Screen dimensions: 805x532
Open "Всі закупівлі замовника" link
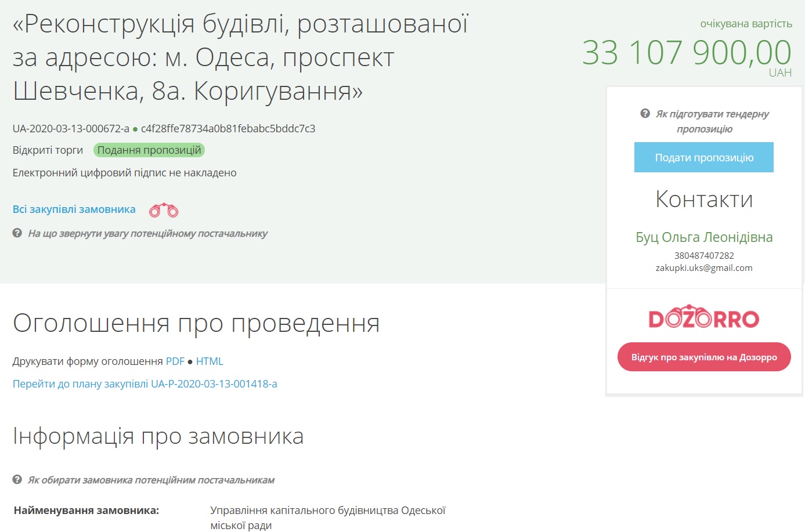point(74,209)
